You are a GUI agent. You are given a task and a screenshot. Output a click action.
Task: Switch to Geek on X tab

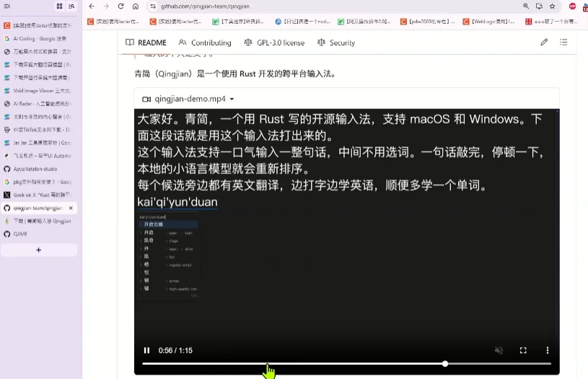(39, 195)
